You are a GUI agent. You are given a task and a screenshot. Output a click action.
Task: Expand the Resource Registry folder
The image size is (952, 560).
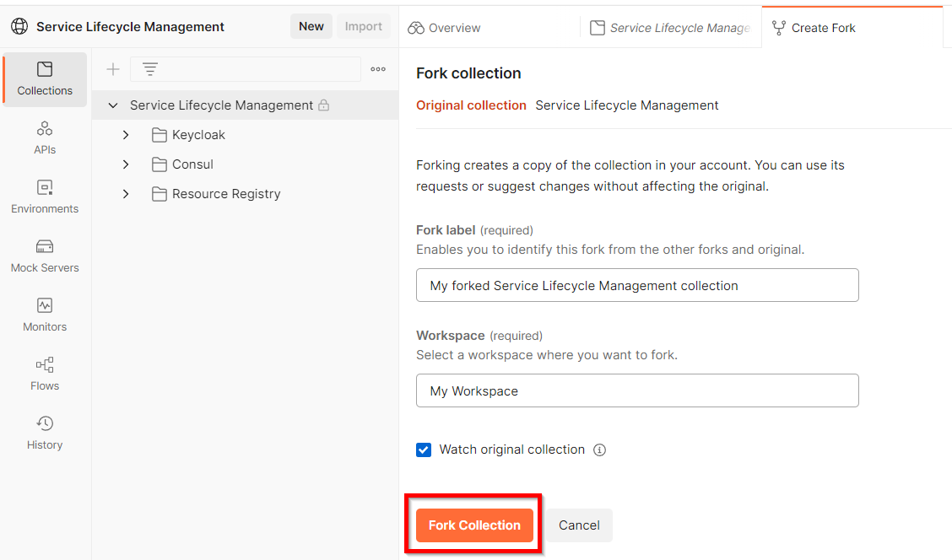pyautogui.click(x=126, y=194)
